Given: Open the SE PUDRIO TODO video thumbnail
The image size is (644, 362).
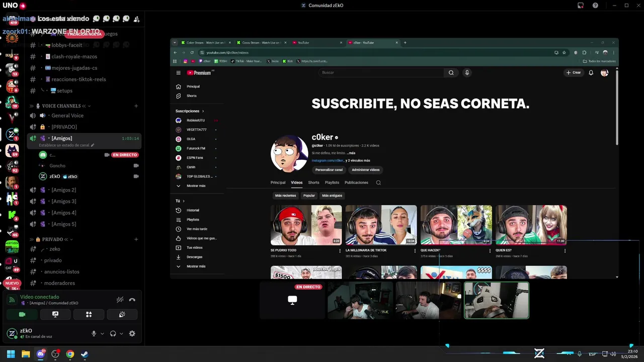Looking at the screenshot, I should [x=306, y=225].
